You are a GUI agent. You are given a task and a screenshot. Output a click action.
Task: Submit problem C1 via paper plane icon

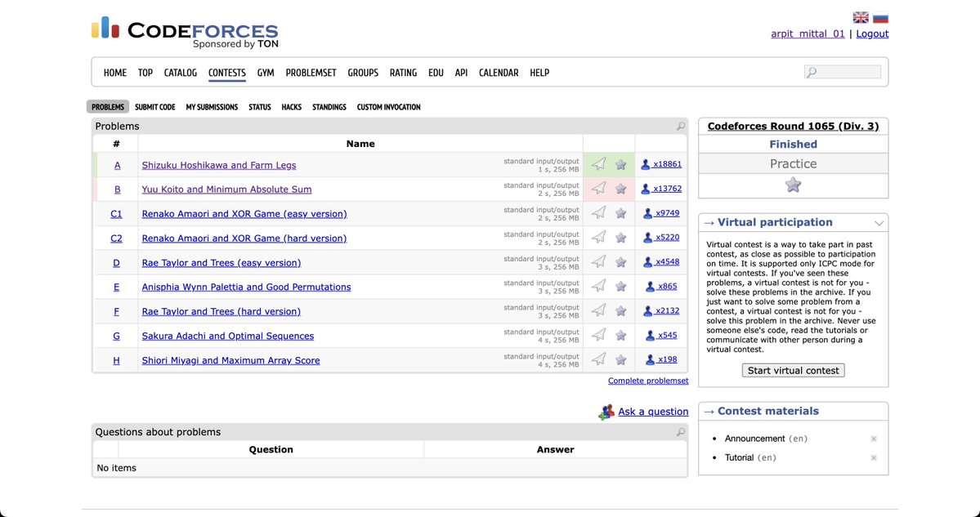pyautogui.click(x=599, y=213)
